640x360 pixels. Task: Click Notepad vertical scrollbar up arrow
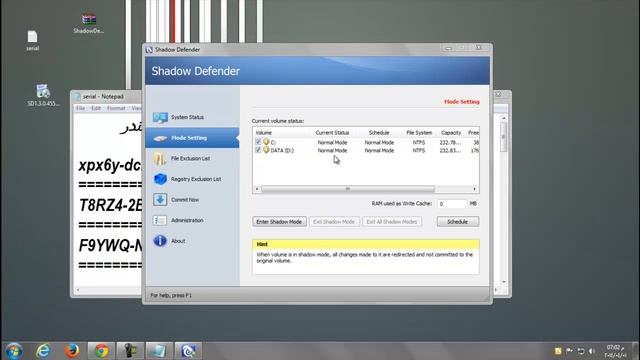point(504,118)
